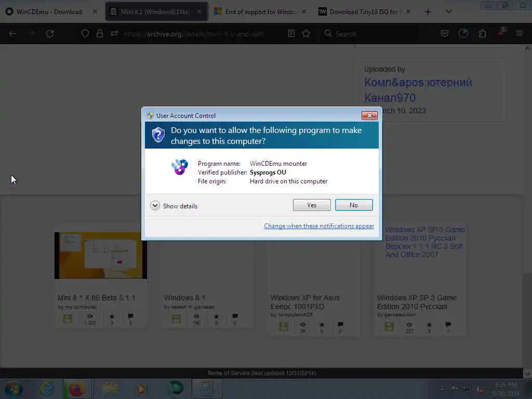Open Windows XP for Asus Eeepc 1001PXD link
Viewport: 532px width, 399px height.
tap(305, 302)
